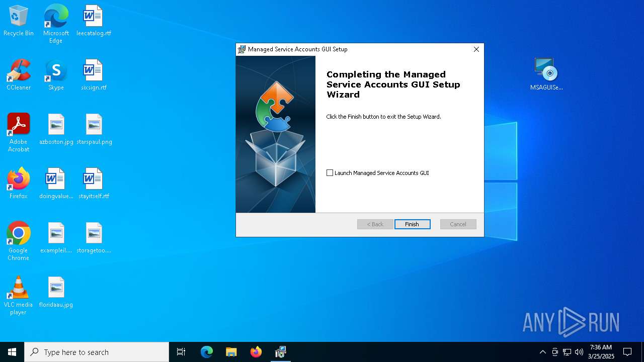Image resolution: width=644 pixels, height=362 pixels.
Task: Select leecatalog.rtf file on desktop
Action: (94, 21)
